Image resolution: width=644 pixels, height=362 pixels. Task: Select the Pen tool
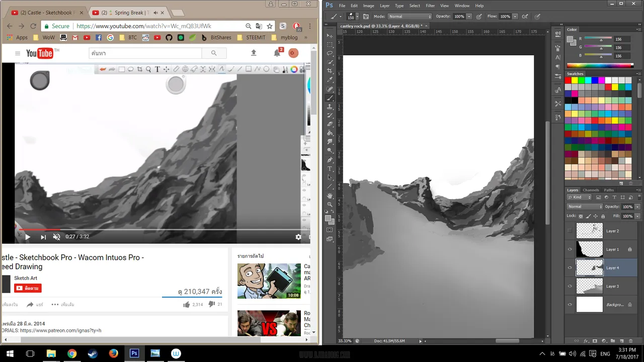[330, 160]
